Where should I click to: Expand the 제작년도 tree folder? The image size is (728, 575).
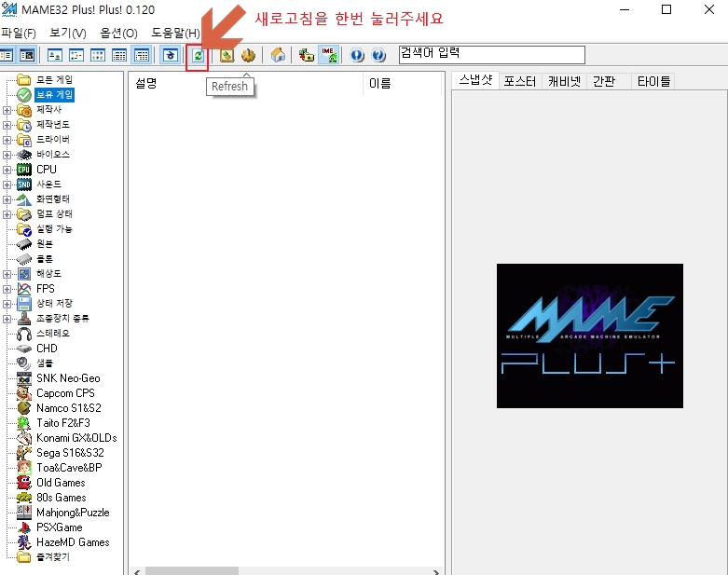point(7,125)
